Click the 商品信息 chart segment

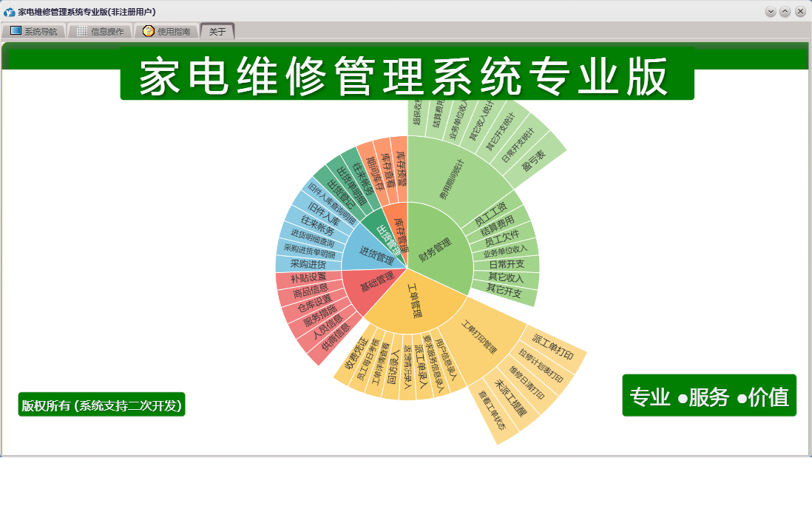(311, 290)
